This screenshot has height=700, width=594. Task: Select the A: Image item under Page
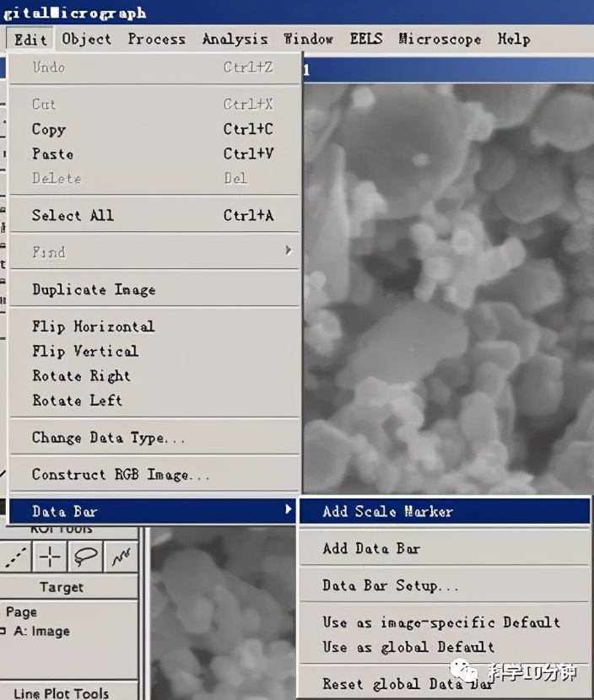41,631
